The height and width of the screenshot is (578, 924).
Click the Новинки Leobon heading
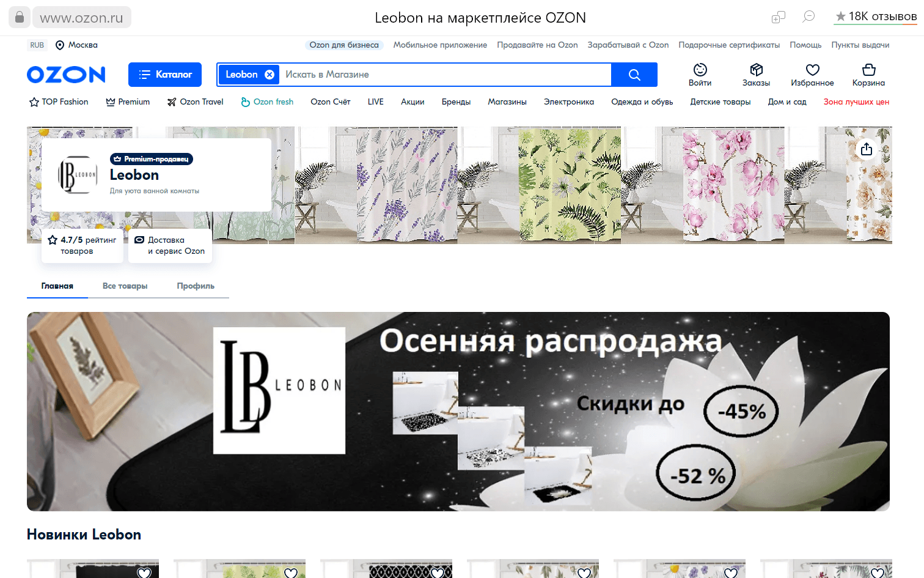84,535
